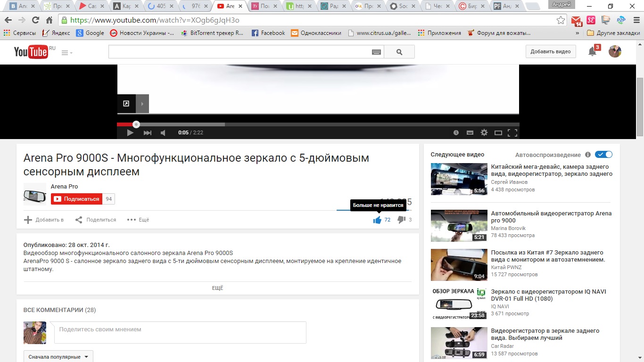Click the browser forward arrow

22,20
